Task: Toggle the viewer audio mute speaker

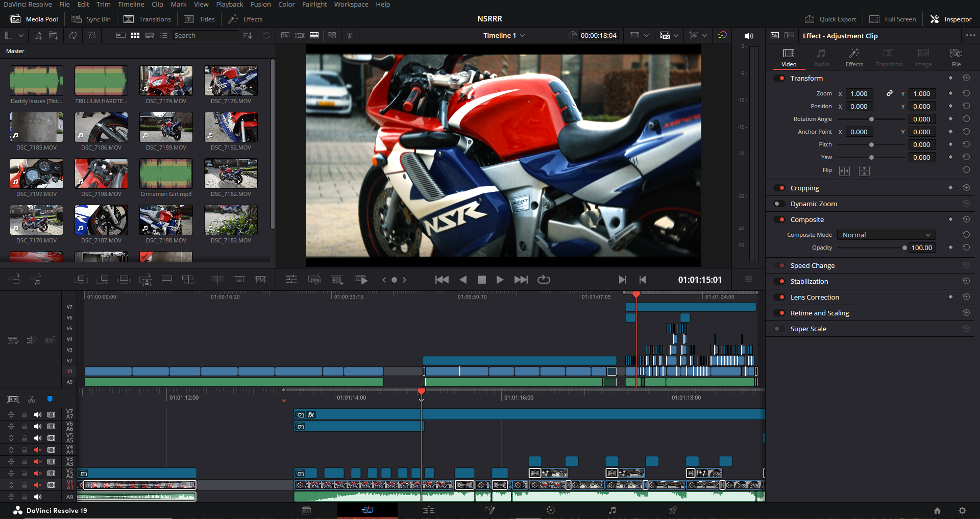Action: tap(749, 36)
